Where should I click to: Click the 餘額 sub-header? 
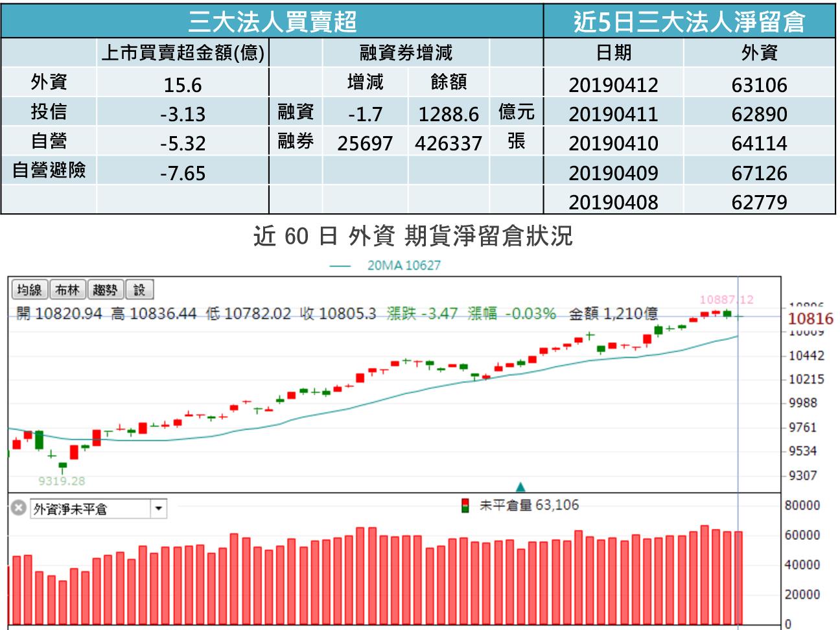(x=449, y=82)
